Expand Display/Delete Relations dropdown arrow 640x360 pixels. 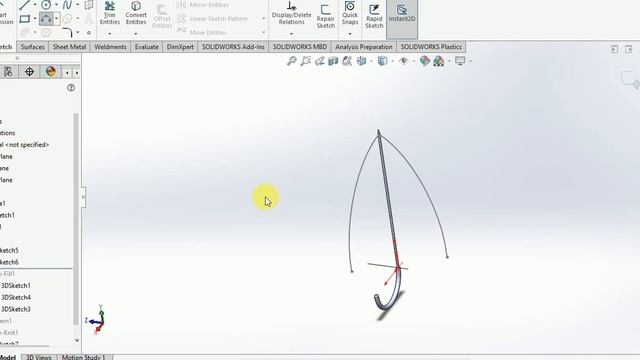(x=291, y=33)
